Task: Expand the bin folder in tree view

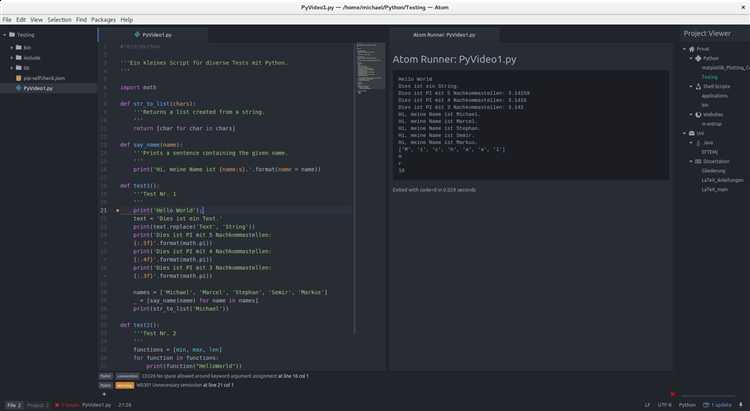Action: [12, 47]
